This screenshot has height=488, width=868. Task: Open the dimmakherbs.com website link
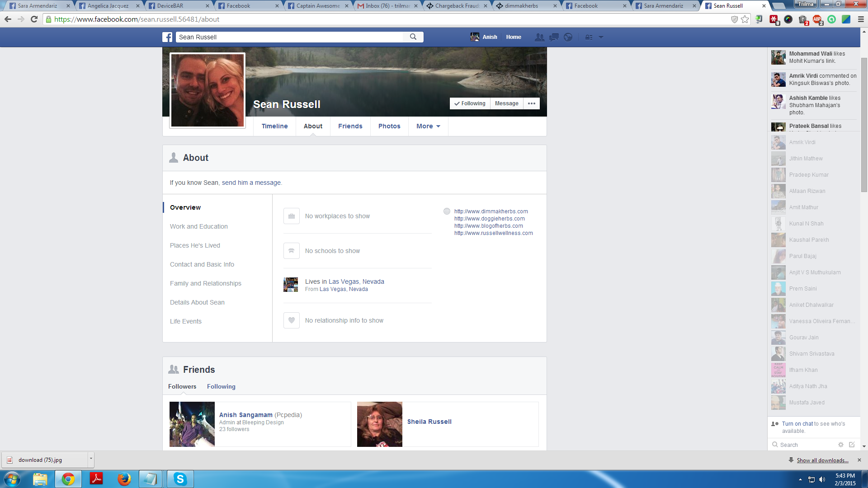[x=491, y=211]
